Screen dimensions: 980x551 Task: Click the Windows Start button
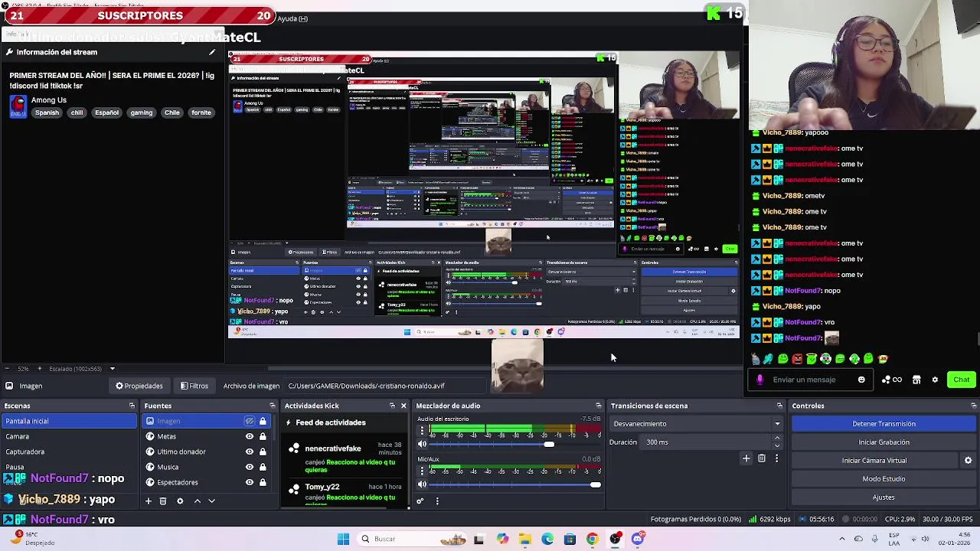[x=344, y=539]
